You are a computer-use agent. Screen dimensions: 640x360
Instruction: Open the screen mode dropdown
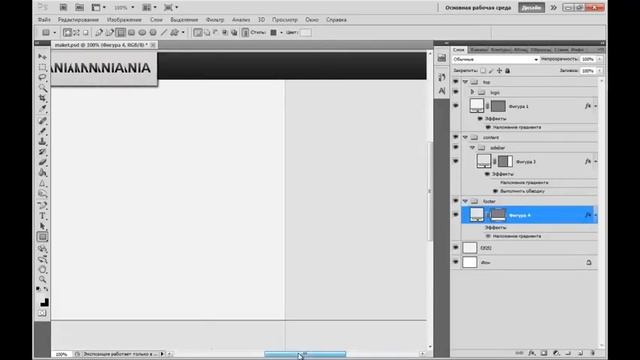click(x=171, y=7)
